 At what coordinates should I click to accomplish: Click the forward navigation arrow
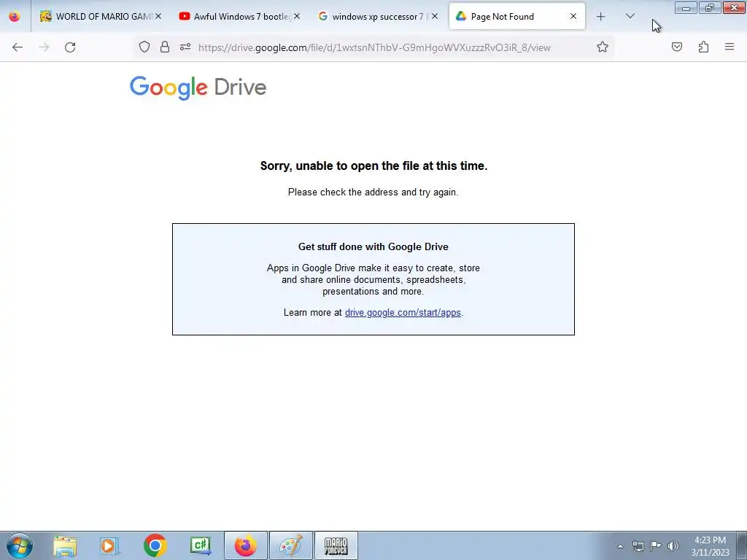[x=44, y=47]
